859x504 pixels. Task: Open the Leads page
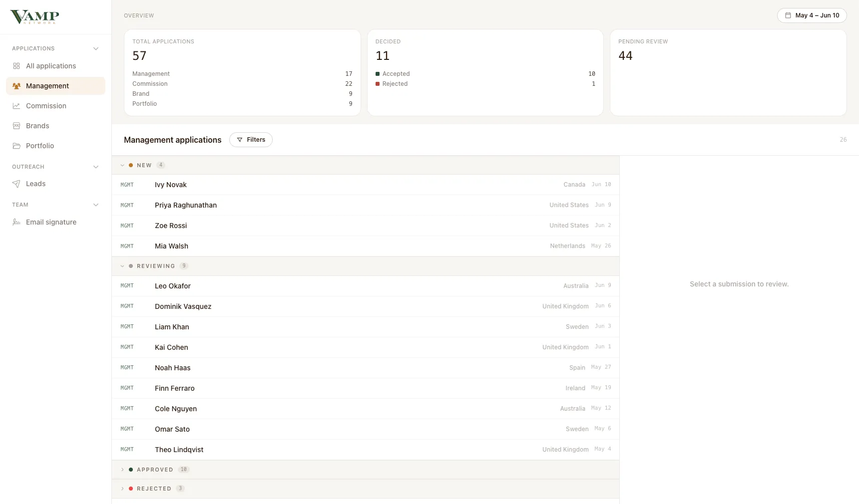(x=55, y=184)
